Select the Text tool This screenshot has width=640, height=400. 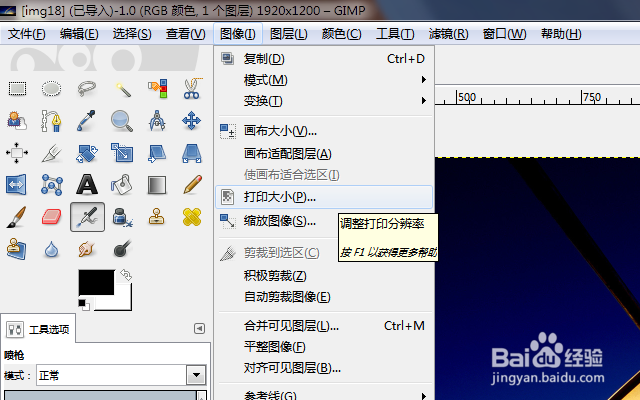pyautogui.click(x=87, y=184)
